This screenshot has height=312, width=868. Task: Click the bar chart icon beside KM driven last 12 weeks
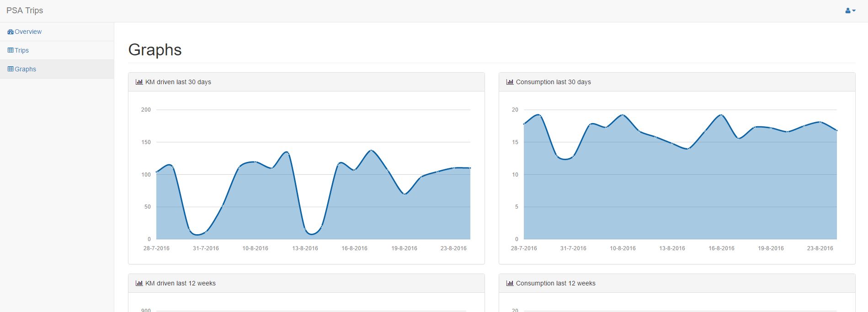(x=139, y=283)
